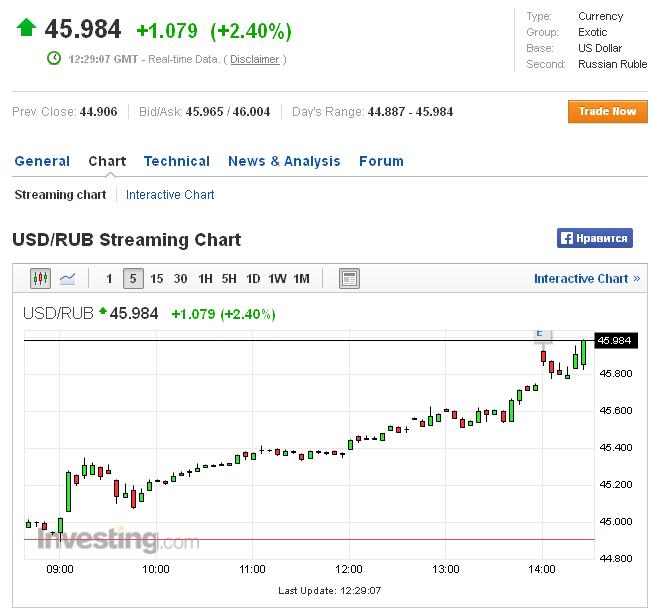Set the chart interval to 1W
The width and height of the screenshot is (652, 614).
click(x=277, y=279)
